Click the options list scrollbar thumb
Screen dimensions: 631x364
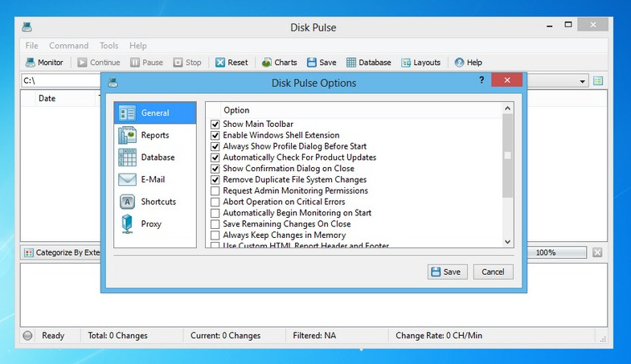click(x=508, y=156)
